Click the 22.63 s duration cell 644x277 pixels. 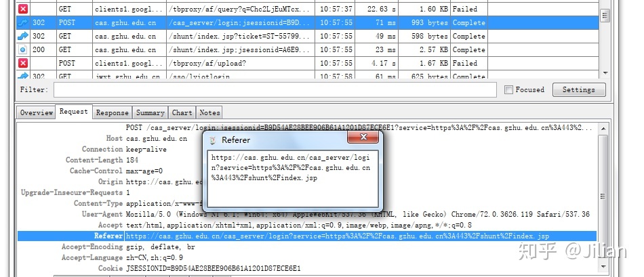coord(376,9)
